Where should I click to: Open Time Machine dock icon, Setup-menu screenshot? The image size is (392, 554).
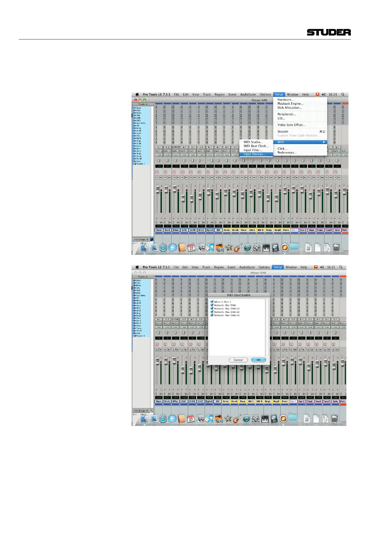248,248
